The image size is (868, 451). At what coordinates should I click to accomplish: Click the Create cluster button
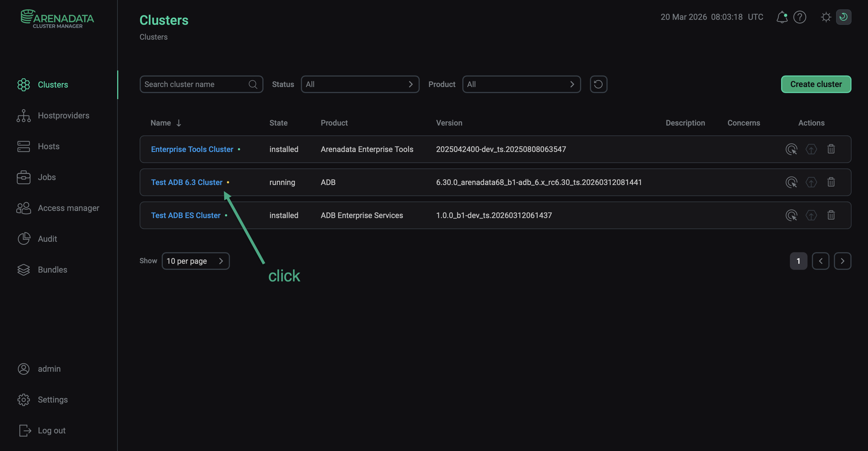point(816,84)
